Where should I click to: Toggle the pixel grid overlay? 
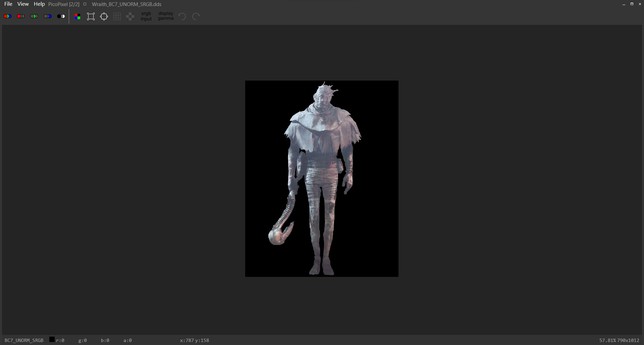click(x=117, y=16)
